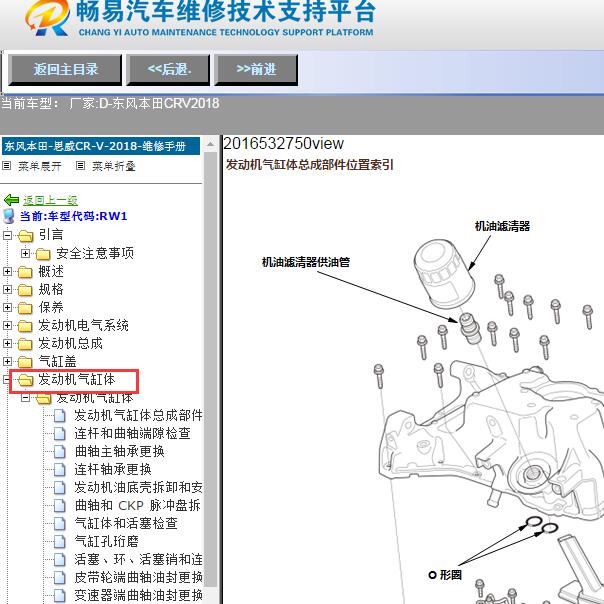This screenshot has width=604, height=604.
Task: Expand the 概述 folder node
Action: [x=7, y=272]
